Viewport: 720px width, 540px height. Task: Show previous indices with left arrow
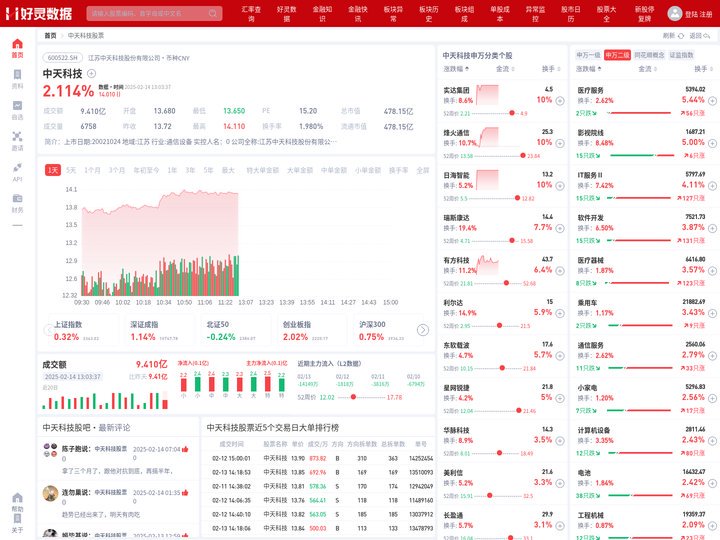tap(49, 330)
